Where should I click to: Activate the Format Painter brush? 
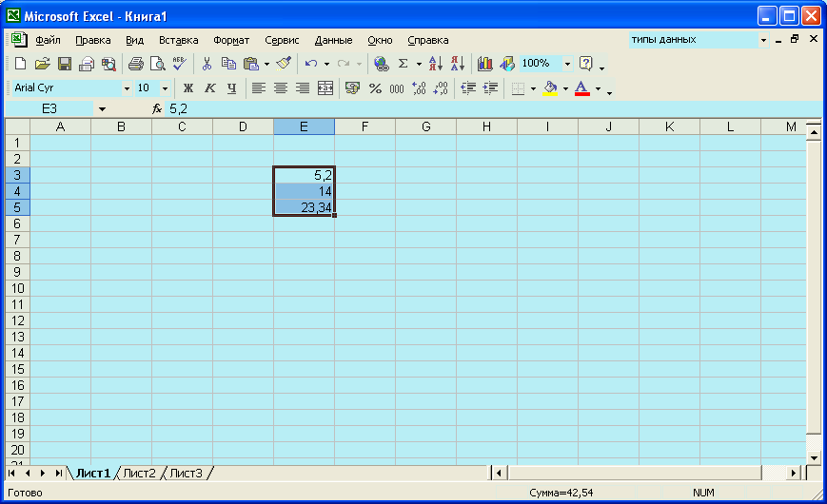point(284,64)
